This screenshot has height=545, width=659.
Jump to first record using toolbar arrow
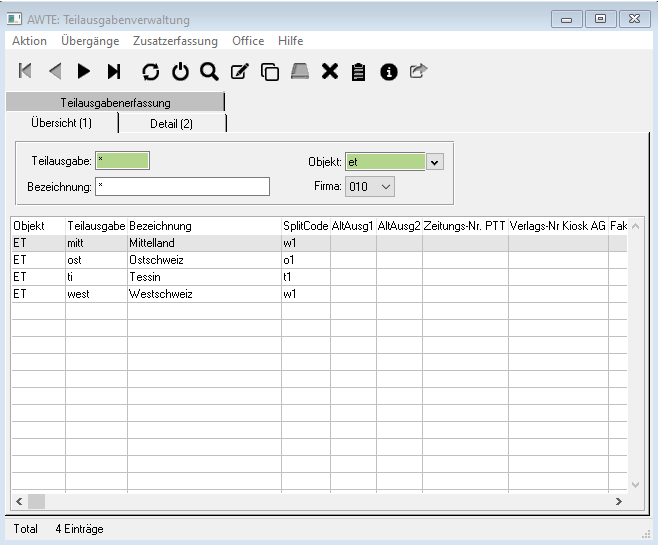(26, 71)
